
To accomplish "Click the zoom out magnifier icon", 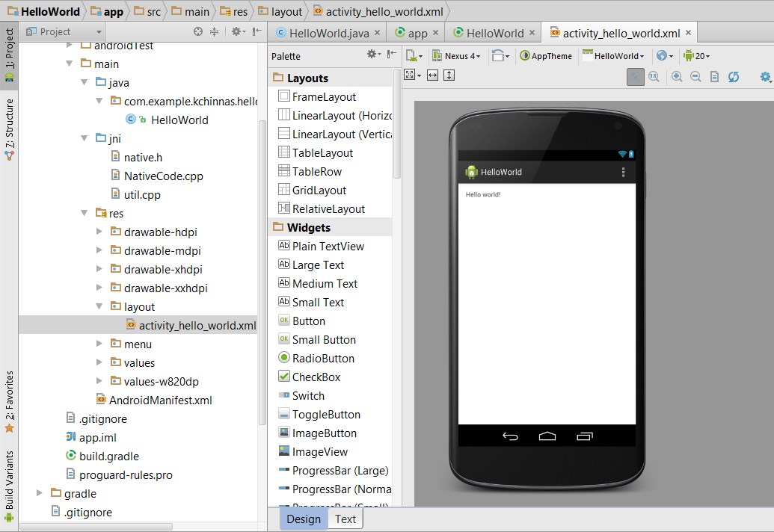I will tap(695, 76).
